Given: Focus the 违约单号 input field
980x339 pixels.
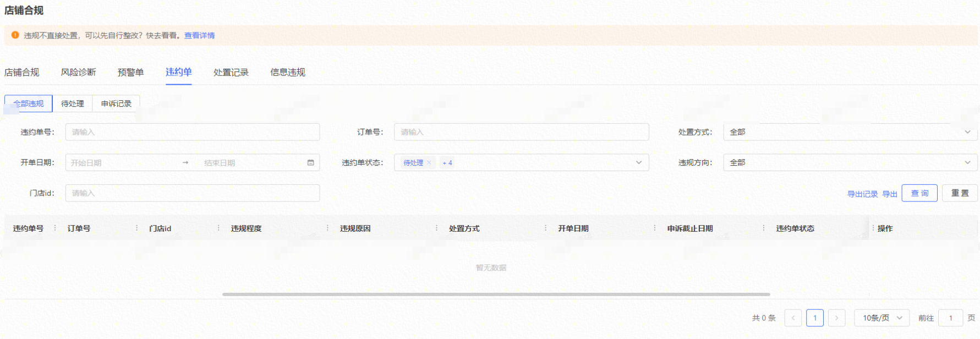Looking at the screenshot, I should click(x=192, y=132).
